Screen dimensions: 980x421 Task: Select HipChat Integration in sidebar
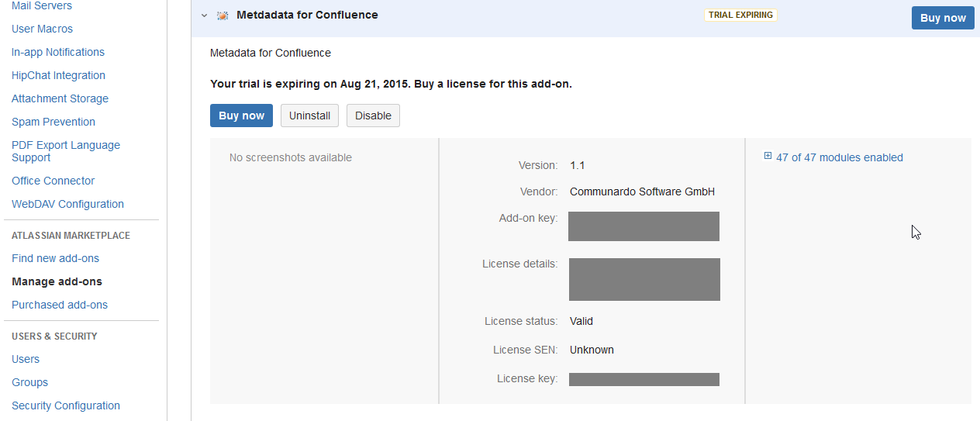58,75
